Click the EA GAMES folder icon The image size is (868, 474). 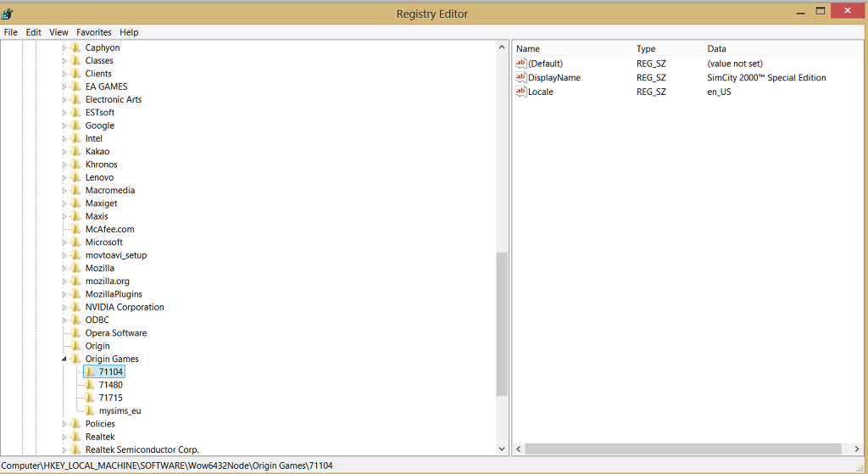point(76,86)
